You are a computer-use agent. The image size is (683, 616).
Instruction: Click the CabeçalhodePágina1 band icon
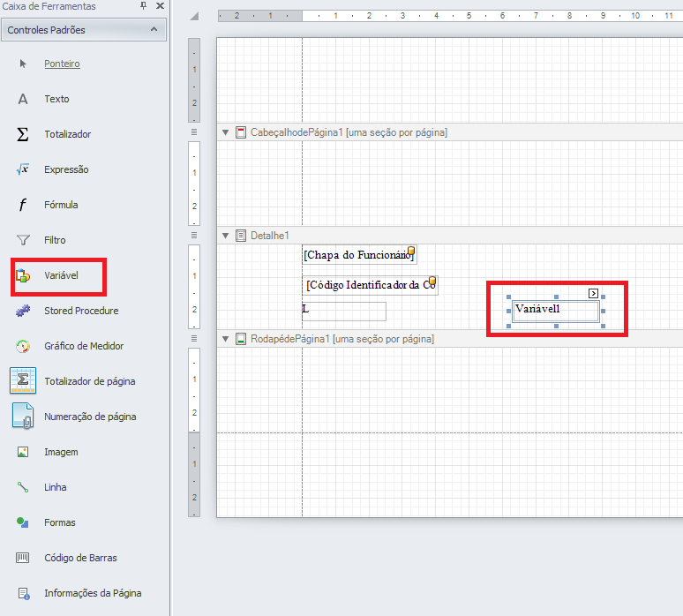pyautogui.click(x=241, y=132)
